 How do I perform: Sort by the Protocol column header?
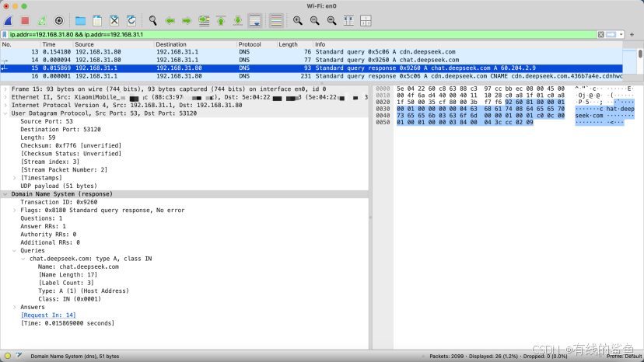click(x=257, y=44)
